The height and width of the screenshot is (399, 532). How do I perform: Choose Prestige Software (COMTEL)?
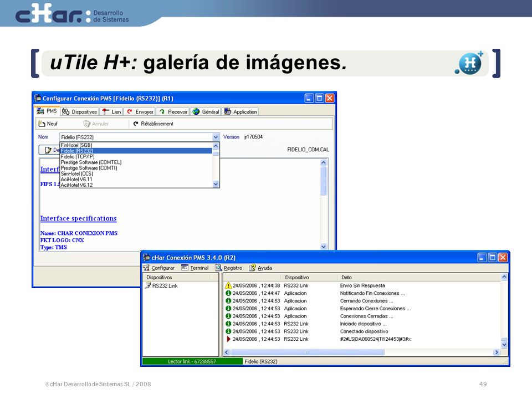tap(136, 162)
